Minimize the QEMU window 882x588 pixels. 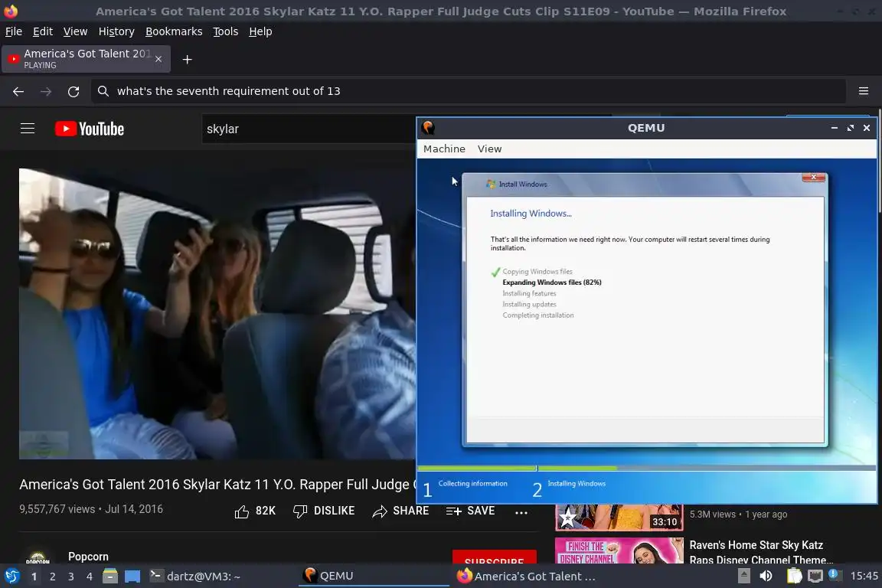(x=835, y=128)
